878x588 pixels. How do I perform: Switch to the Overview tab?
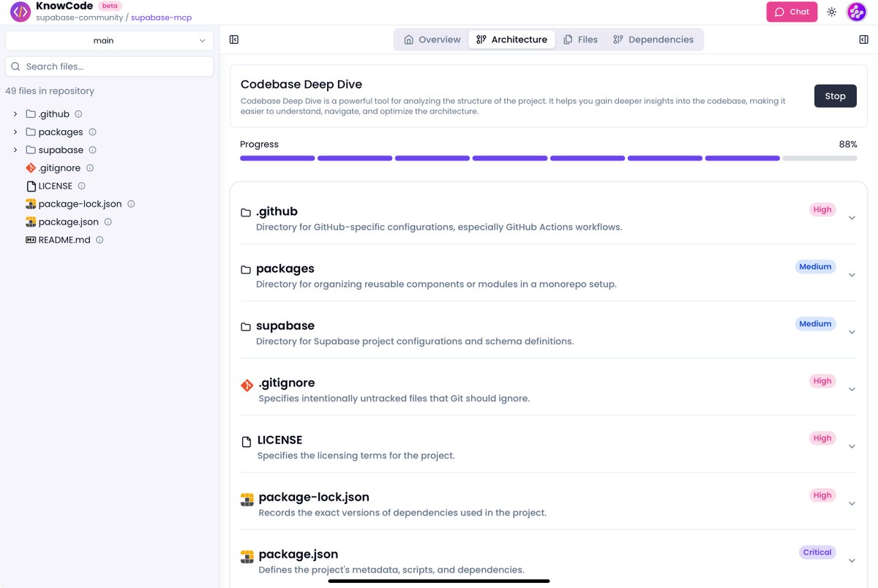point(432,39)
